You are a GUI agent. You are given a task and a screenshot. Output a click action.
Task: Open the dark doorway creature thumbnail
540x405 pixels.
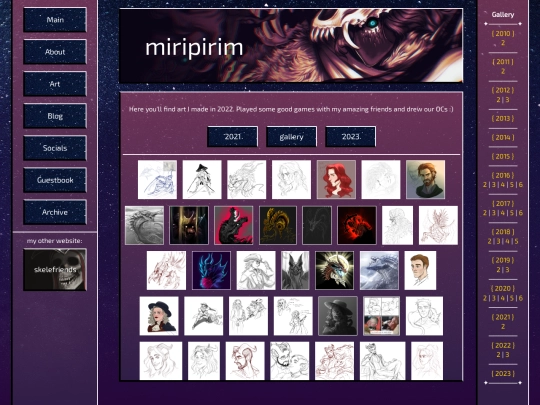click(x=189, y=225)
